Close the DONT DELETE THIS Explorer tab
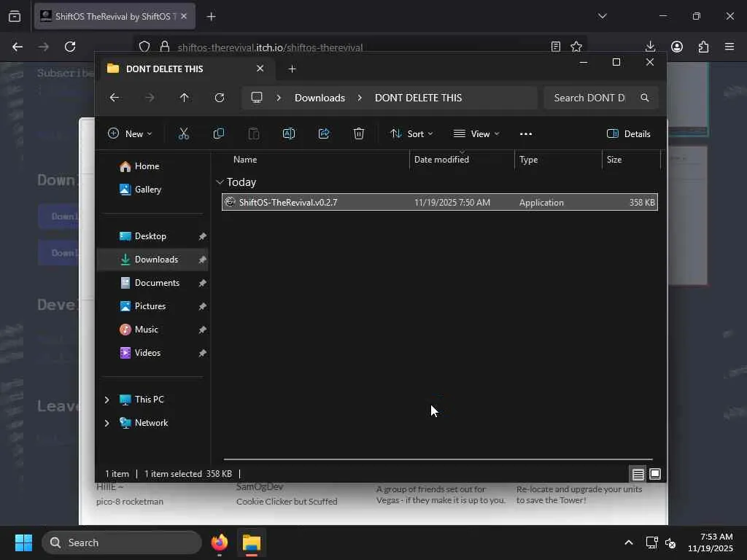The height and width of the screenshot is (560, 747). click(260, 69)
